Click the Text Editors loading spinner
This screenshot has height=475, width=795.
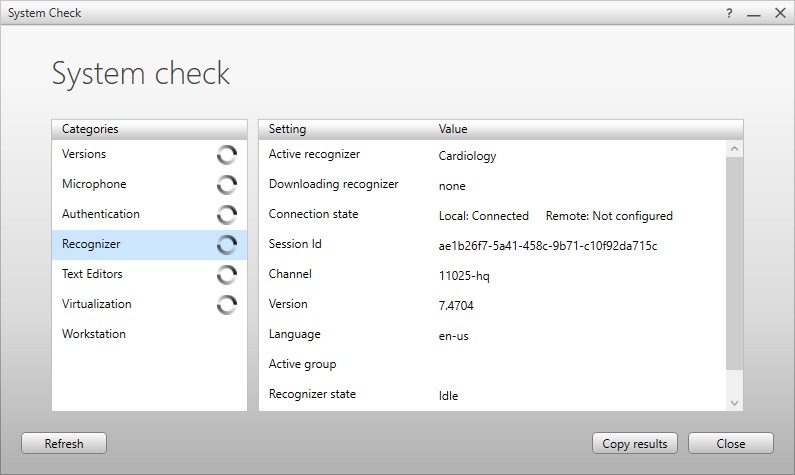(227, 275)
